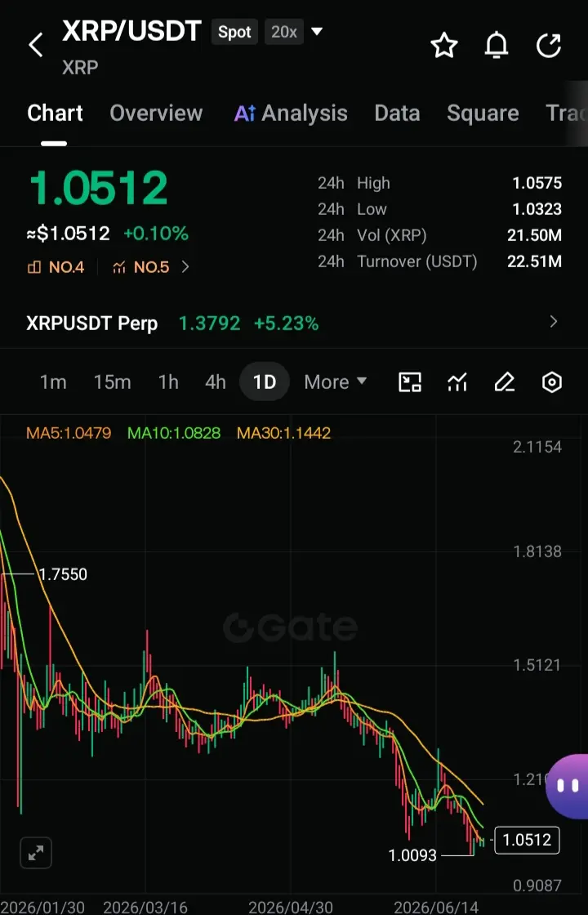This screenshot has height=915, width=588.
Task: Tap the 24h Low value 1.0323
Action: pos(537,209)
